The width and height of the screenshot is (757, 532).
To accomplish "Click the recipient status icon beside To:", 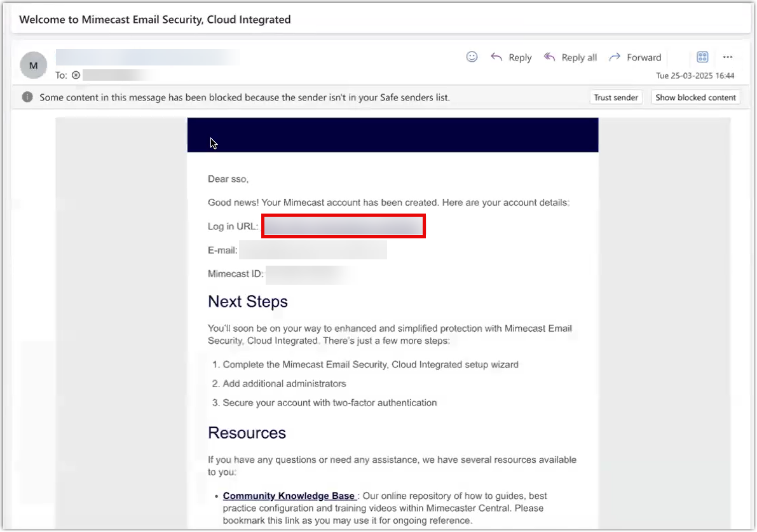I will (x=76, y=75).
